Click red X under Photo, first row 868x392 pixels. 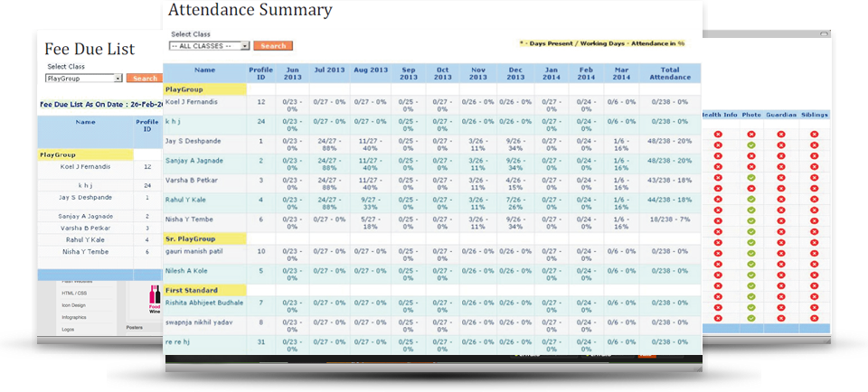pyautogui.click(x=751, y=135)
